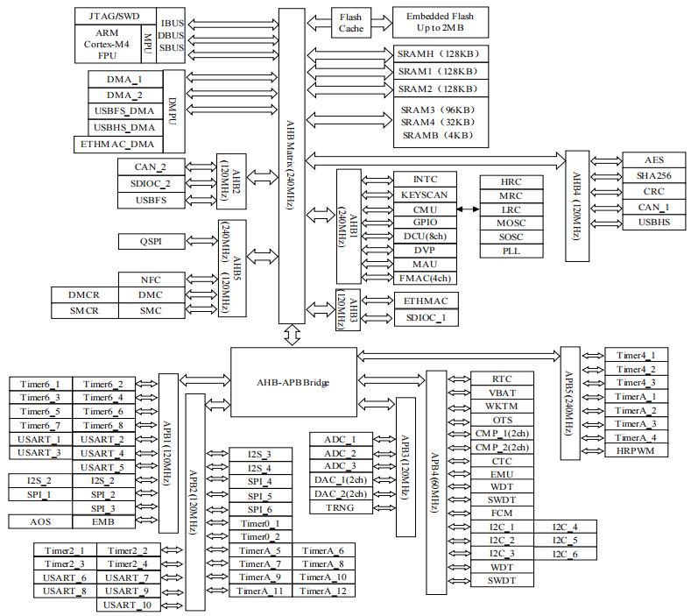Select the CMU block
Viewport: 691px width, 616px height.
(425, 209)
